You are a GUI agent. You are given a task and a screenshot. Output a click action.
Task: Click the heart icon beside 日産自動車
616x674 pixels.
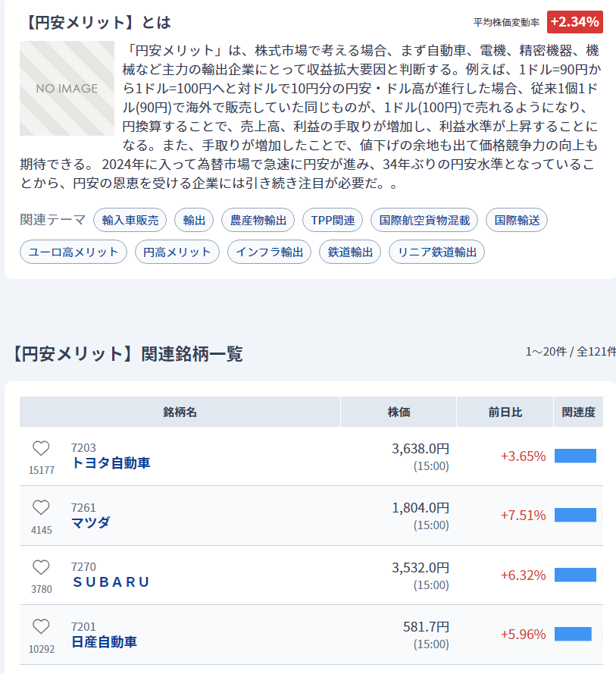(x=41, y=626)
